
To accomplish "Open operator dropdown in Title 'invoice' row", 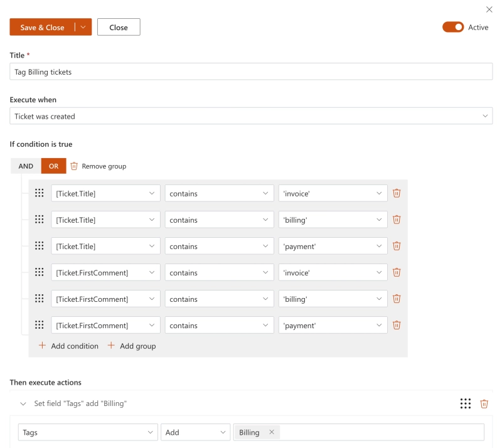I will click(219, 193).
